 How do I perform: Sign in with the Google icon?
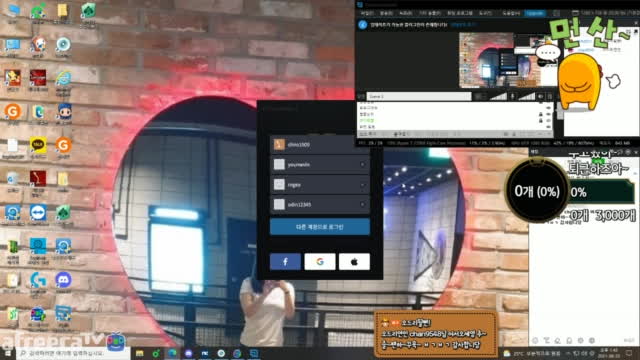coord(320,262)
